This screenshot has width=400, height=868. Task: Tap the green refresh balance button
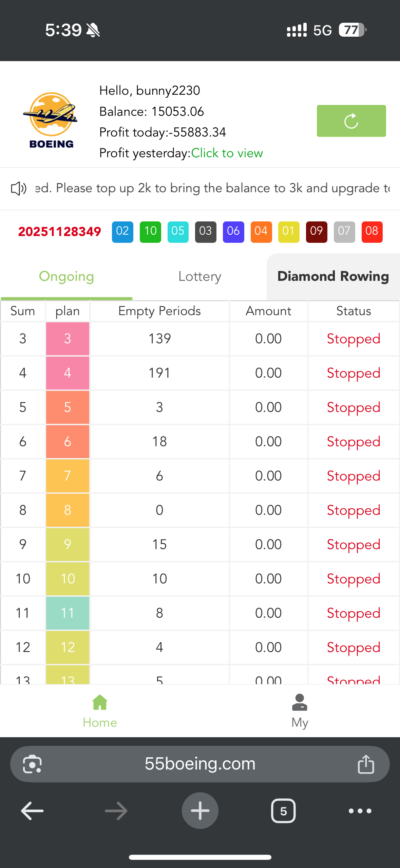pyautogui.click(x=351, y=121)
